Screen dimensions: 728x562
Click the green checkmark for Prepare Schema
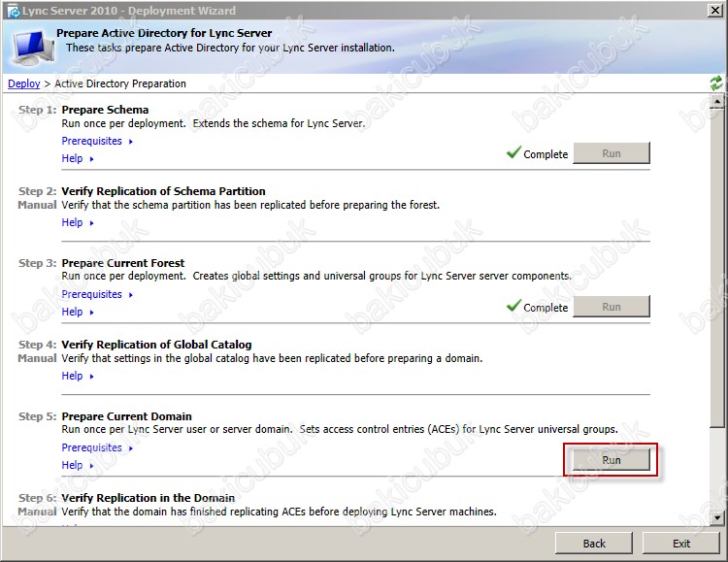tap(513, 151)
